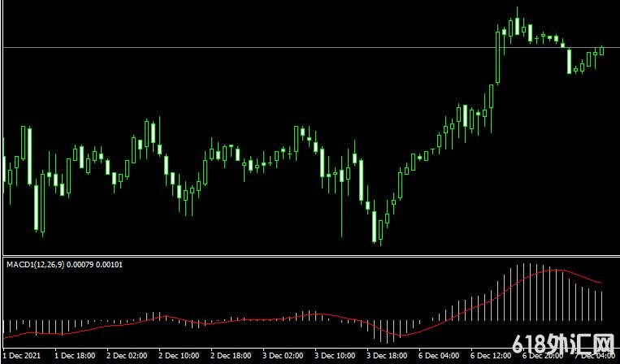Viewport: 620px width, 364px height.
Task: Click the 2 Dec 10:00 axis label
Action: [180, 356]
